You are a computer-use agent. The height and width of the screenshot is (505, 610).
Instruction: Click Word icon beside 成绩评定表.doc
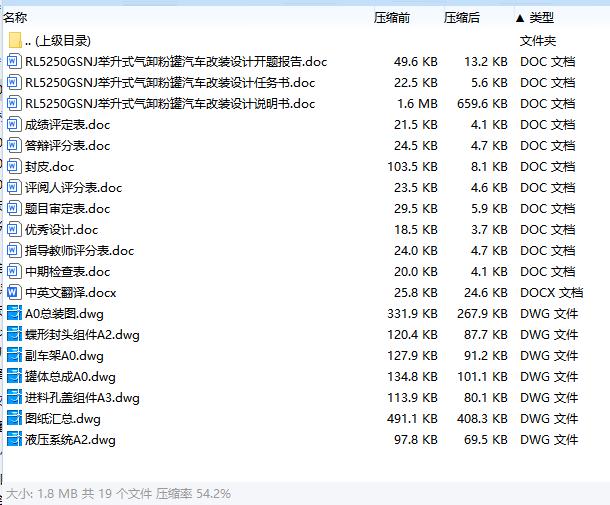[x=13, y=124]
